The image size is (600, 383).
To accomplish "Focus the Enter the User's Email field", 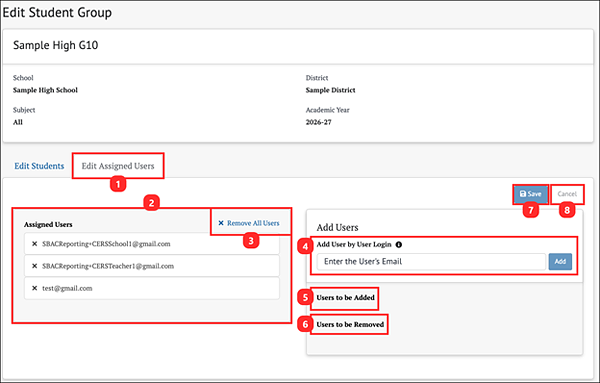I will click(x=431, y=262).
